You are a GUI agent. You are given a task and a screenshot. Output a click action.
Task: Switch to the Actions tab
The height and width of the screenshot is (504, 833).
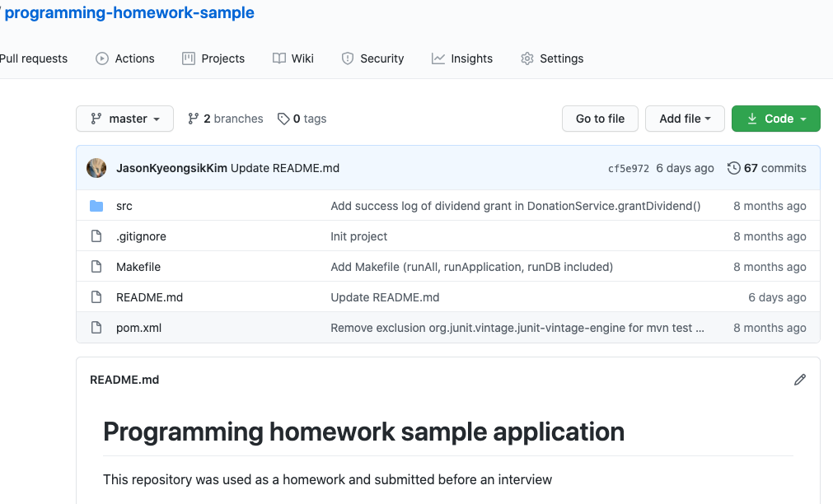tap(125, 58)
